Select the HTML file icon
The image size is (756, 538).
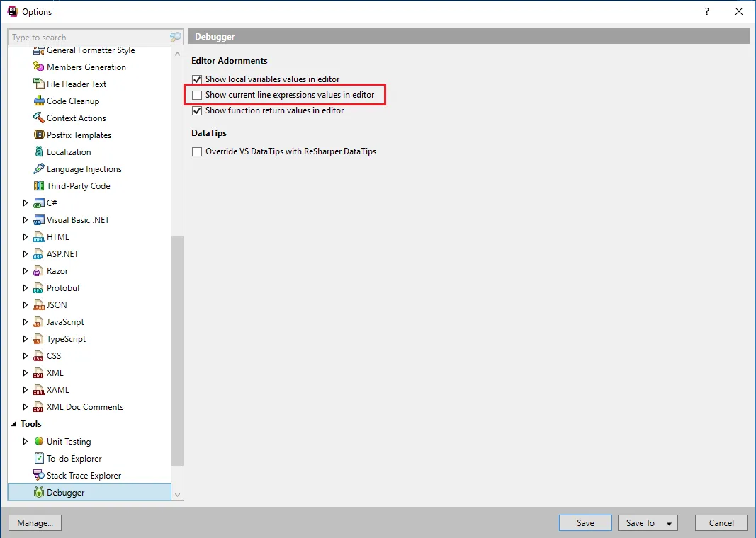[38, 236]
